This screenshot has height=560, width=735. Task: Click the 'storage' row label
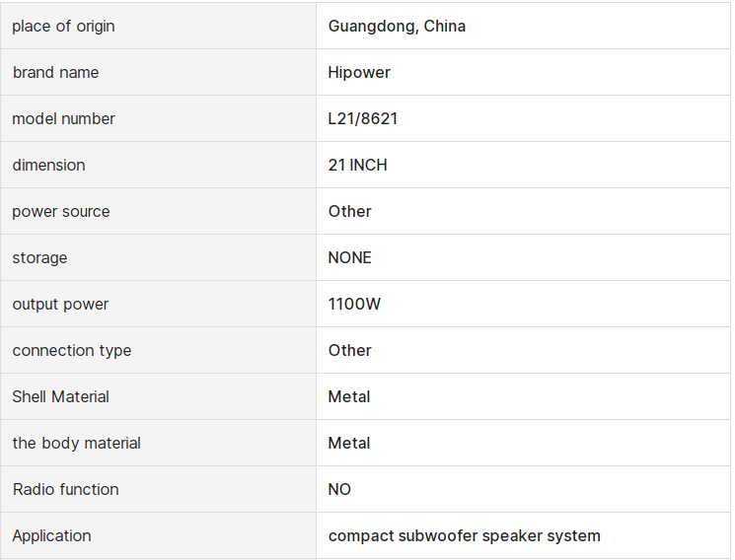pos(39,257)
